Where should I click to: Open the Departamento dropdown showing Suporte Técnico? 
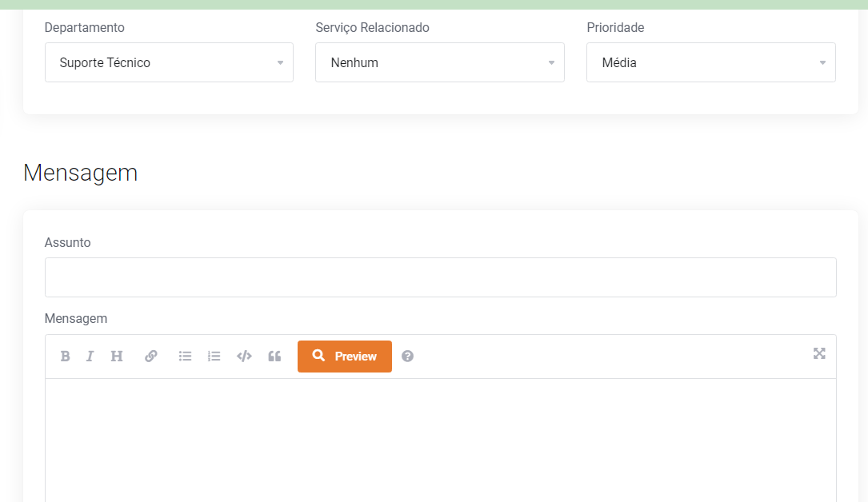(x=169, y=62)
